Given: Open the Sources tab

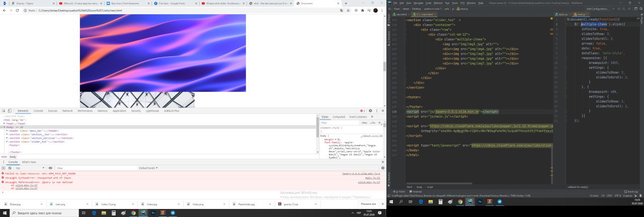Looking at the screenshot, I should (53, 111).
